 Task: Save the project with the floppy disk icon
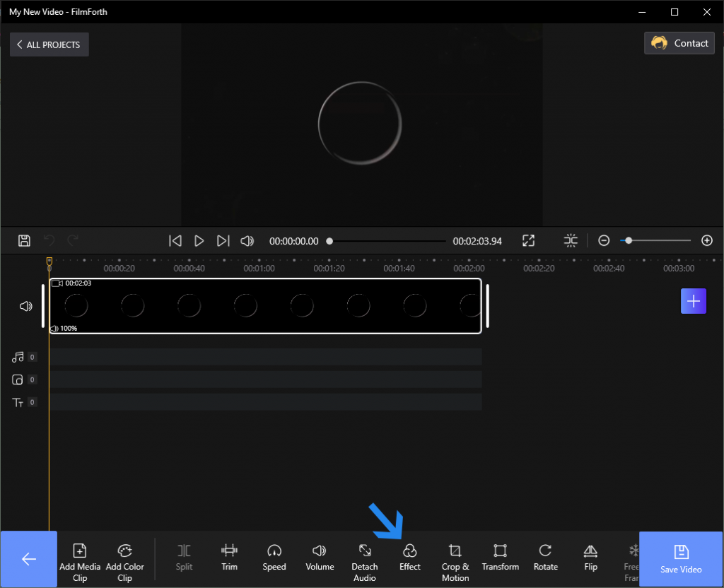[25, 240]
